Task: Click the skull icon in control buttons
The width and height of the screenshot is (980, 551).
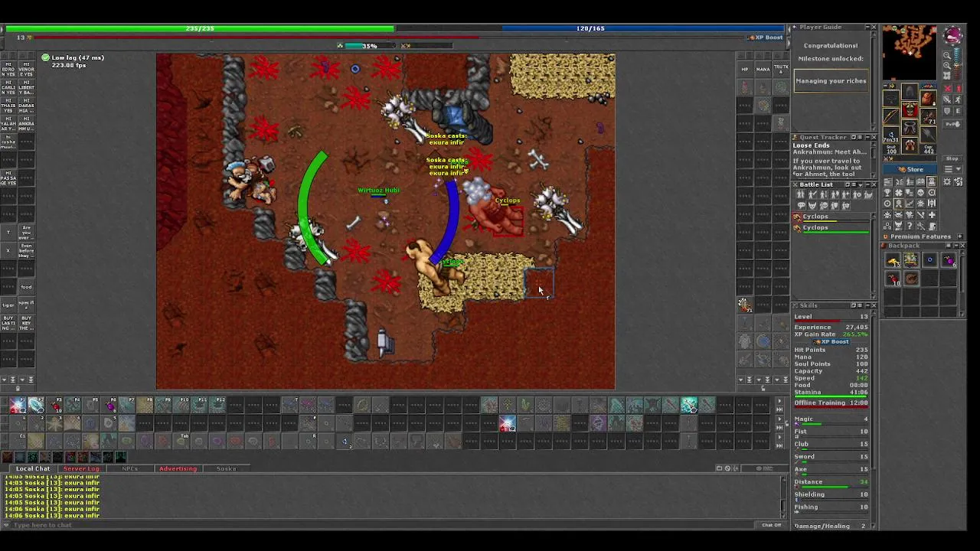Action: 920,192
